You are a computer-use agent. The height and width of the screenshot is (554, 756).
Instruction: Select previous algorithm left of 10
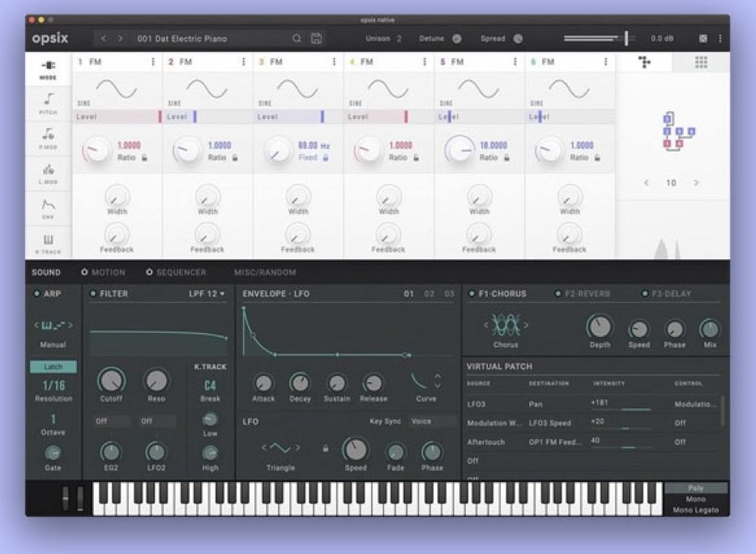(x=647, y=182)
